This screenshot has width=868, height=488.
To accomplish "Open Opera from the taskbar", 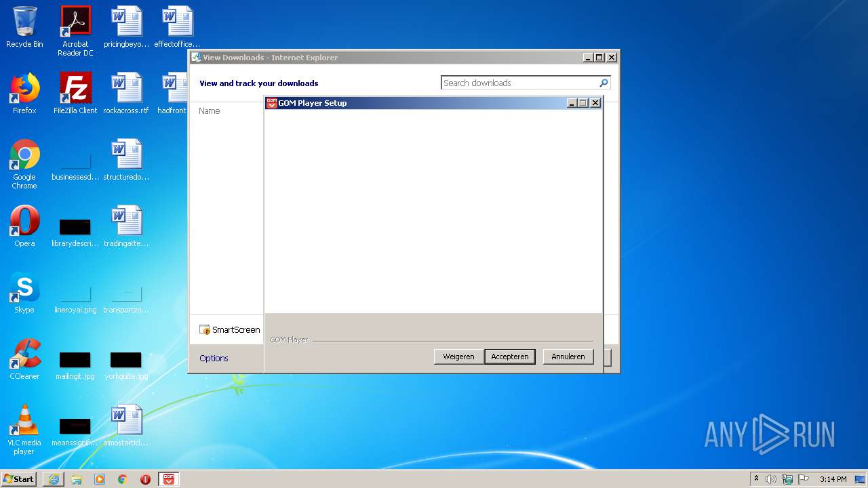I will point(145,479).
